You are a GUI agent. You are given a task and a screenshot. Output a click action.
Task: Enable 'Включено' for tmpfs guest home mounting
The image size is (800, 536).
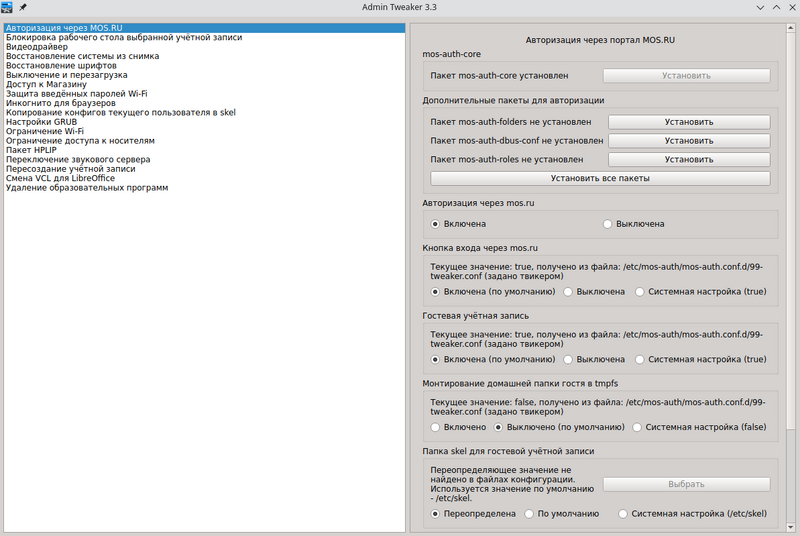tap(436, 427)
